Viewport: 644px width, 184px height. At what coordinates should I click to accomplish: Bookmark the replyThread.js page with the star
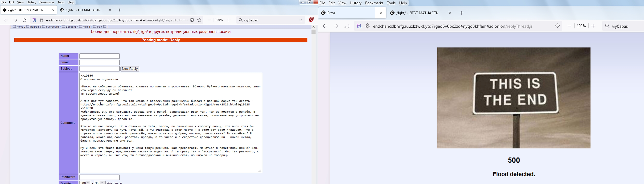coord(557,26)
